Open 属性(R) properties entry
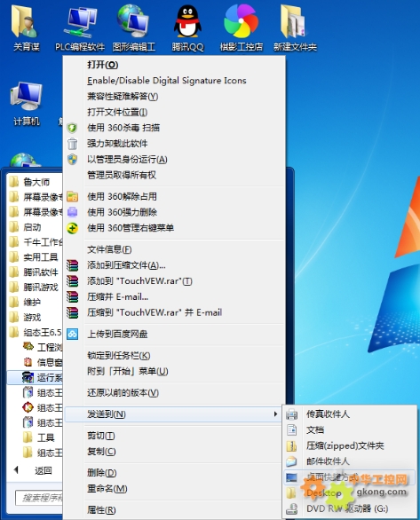The image size is (420, 520). tap(101, 510)
